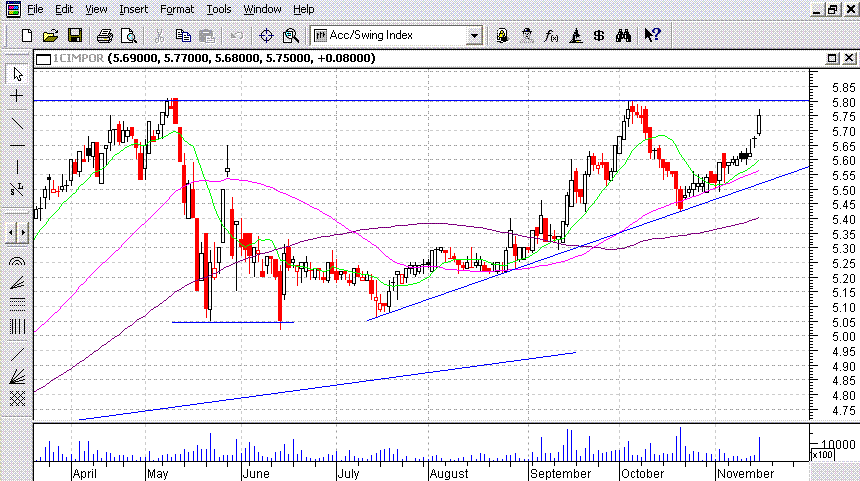This screenshot has width=860, height=481.
Task: Open System Tester microscope icon
Action: click(575, 36)
